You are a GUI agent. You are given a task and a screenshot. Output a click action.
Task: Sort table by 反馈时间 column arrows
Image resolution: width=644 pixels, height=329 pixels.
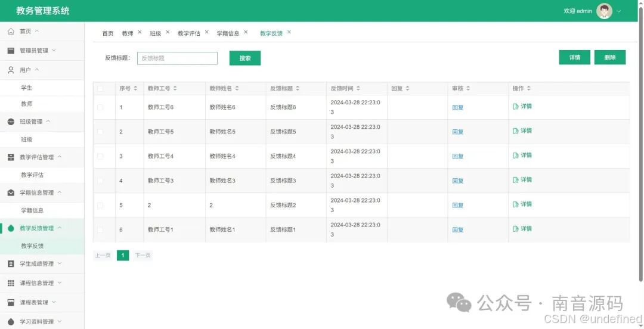358,88
